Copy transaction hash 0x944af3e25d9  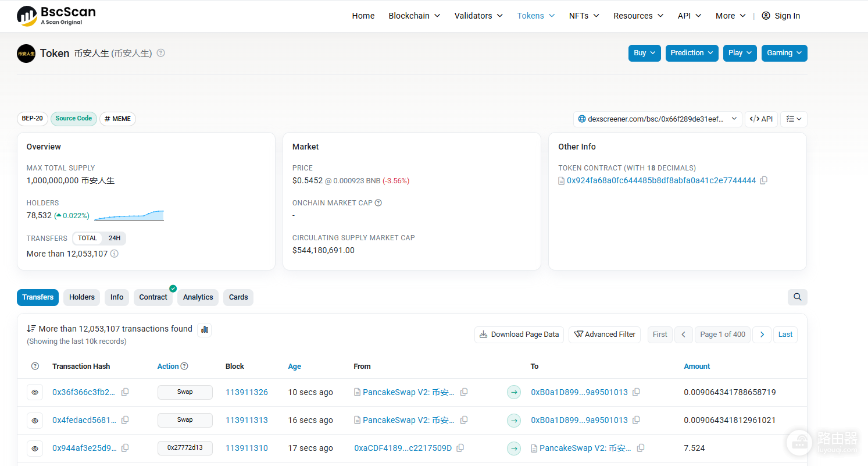(125, 448)
